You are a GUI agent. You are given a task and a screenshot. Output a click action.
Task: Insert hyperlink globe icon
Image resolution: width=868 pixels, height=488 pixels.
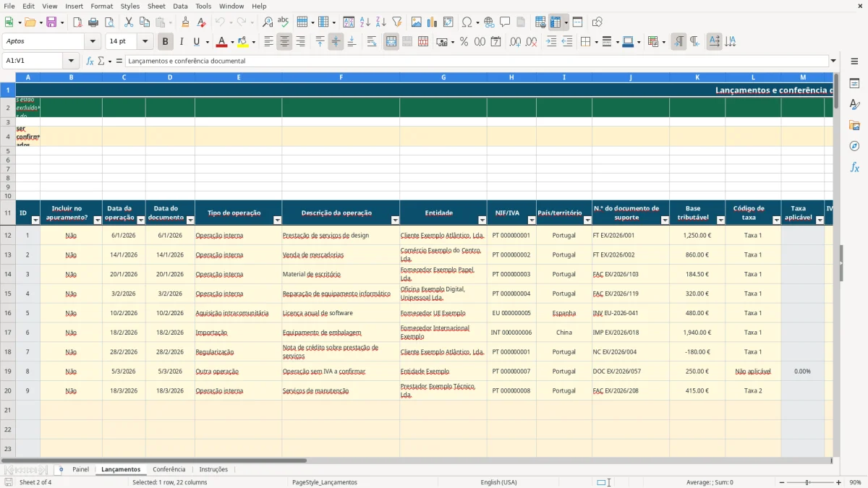pos(489,22)
